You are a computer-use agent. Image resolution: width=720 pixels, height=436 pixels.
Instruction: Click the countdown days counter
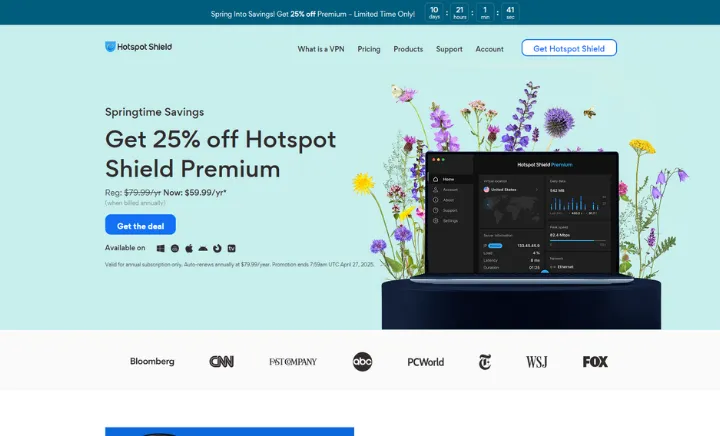[x=434, y=12]
